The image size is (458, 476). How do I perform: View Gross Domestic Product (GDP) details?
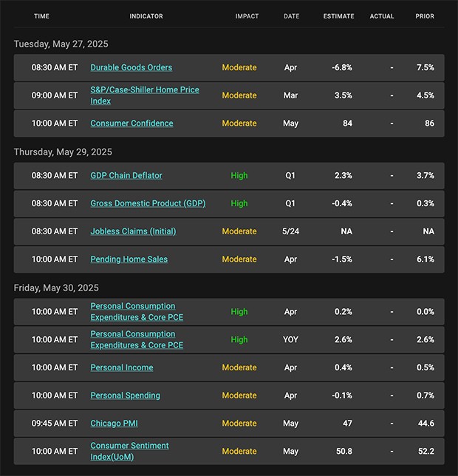coord(148,203)
